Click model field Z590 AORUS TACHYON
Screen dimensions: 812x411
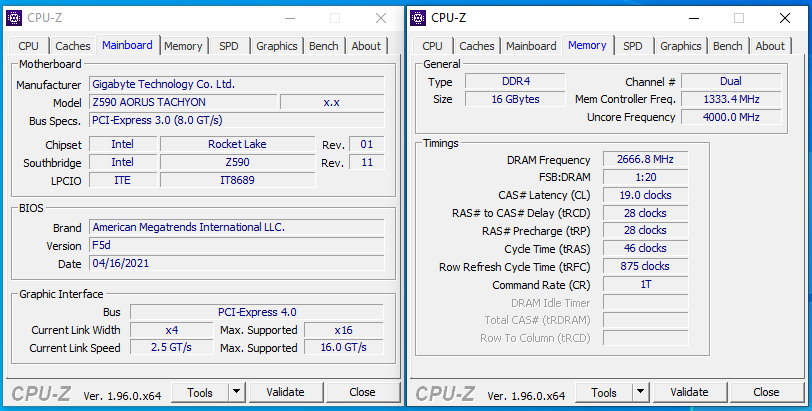(x=183, y=102)
